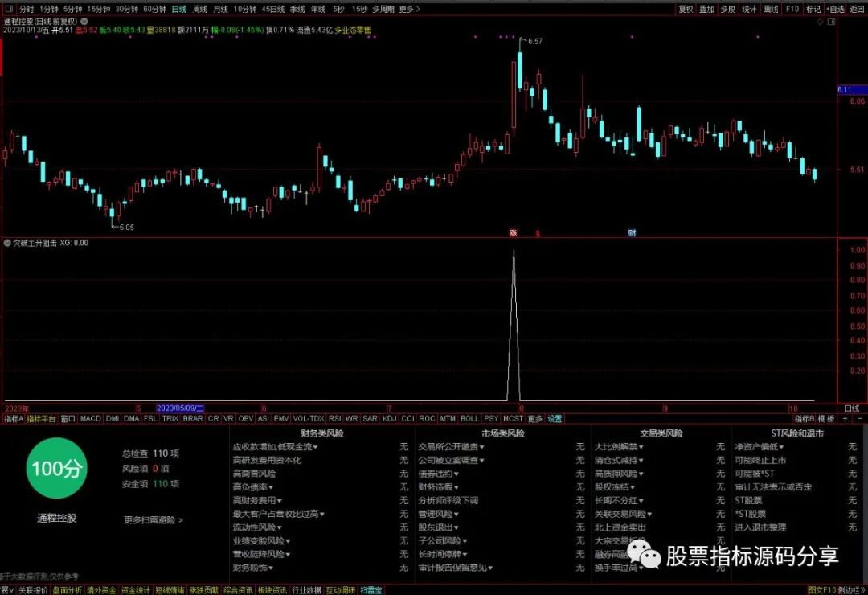Select the BOLL indicator
Viewport: 868px width, 595px height.
coord(469,419)
